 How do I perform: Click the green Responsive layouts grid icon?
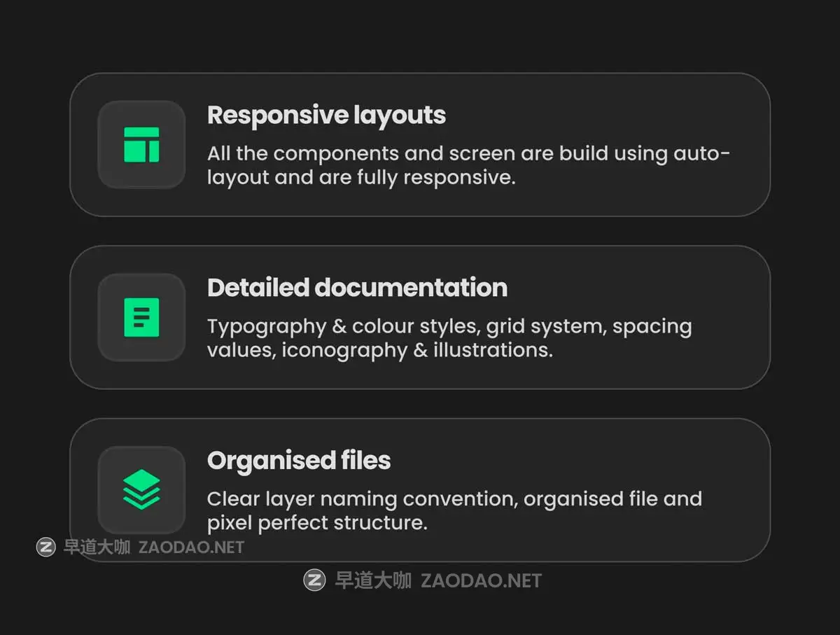click(141, 144)
